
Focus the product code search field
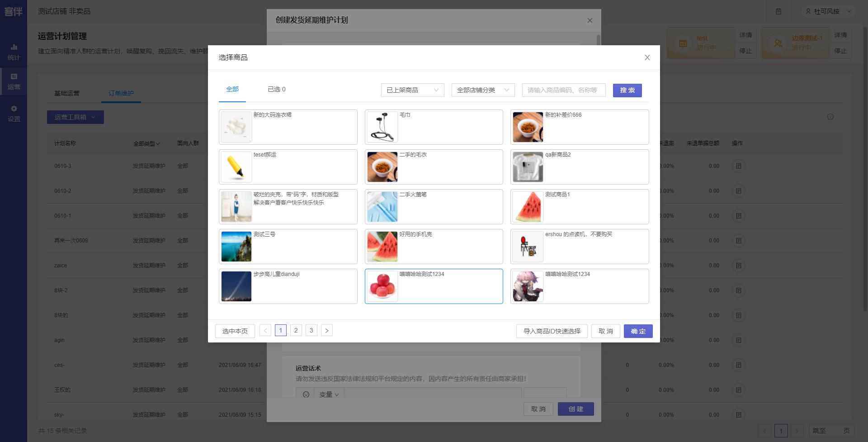[x=563, y=90]
